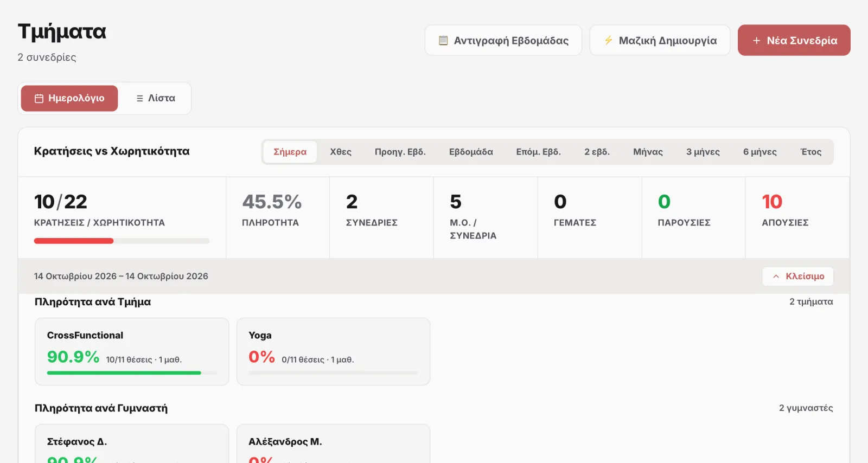Open the Αλέξανδρος Μ. trainer card
The width and height of the screenshot is (868, 463).
[334, 443]
